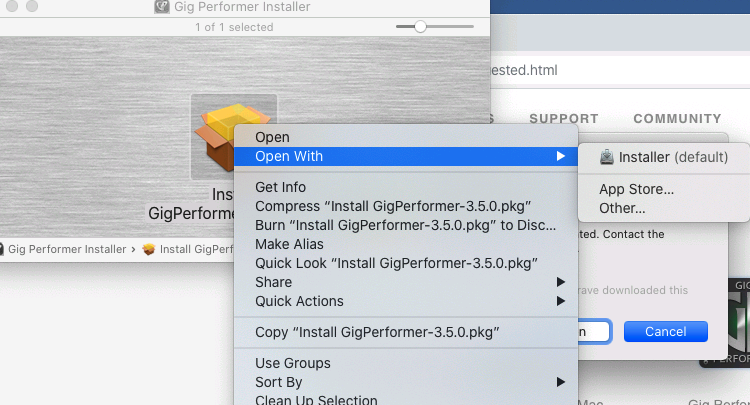Choose Get Info from the context menu
This screenshot has width=750, height=405.
point(406,187)
